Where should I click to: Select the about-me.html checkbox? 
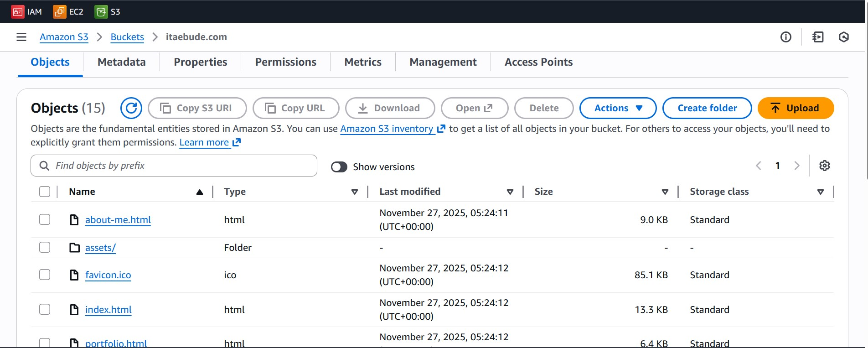(45, 220)
